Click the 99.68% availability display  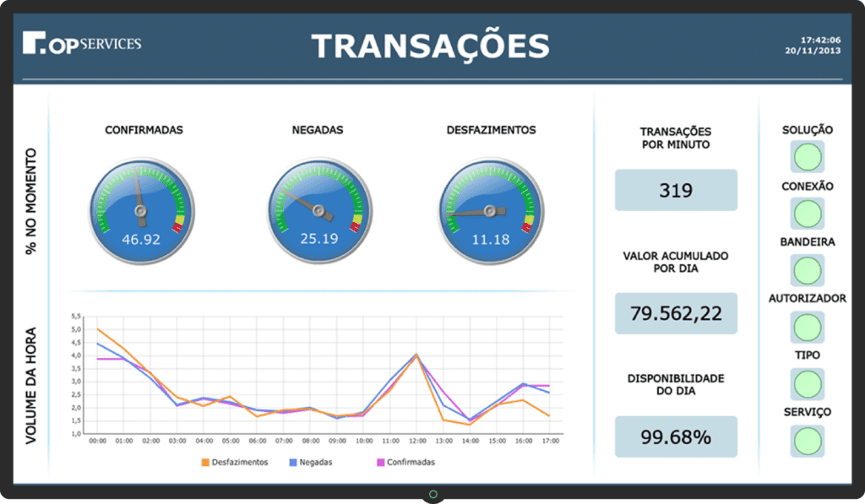coord(676,436)
